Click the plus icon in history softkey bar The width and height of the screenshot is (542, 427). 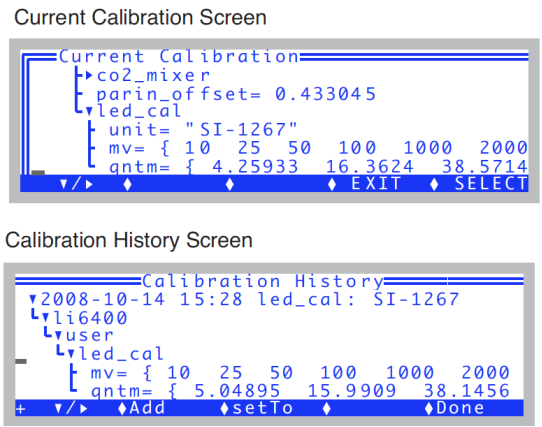(x=21, y=409)
